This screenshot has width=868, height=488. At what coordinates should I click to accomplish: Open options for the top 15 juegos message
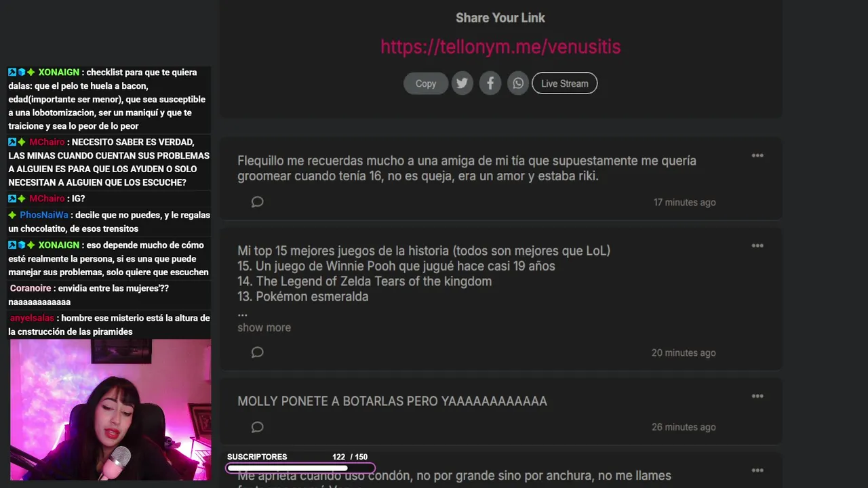tap(757, 246)
